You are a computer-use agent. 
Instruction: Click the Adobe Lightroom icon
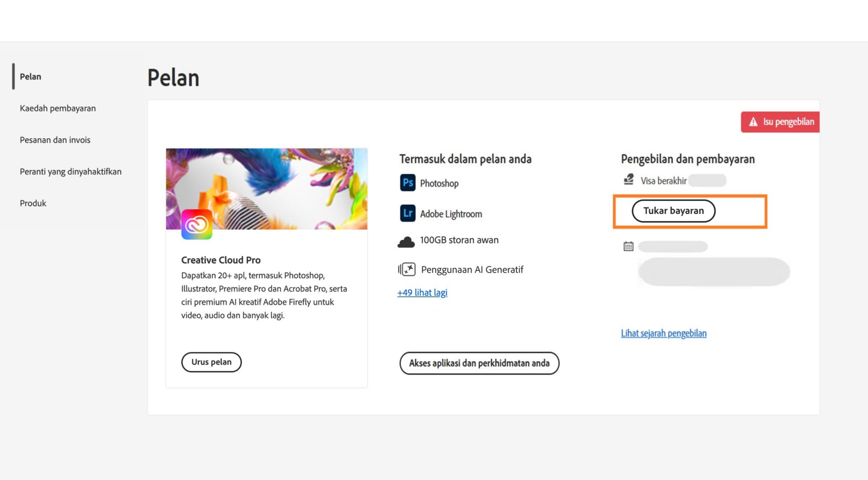(x=407, y=214)
